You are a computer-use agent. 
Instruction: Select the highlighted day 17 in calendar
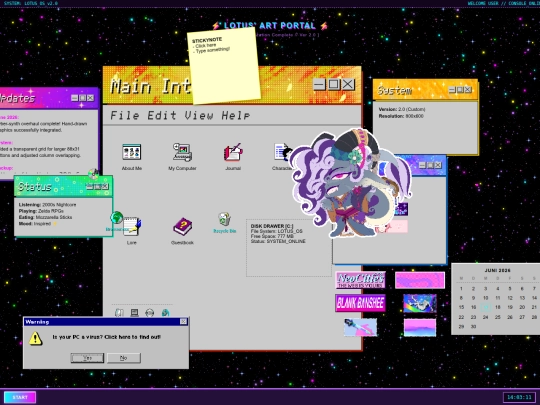click(x=486, y=307)
